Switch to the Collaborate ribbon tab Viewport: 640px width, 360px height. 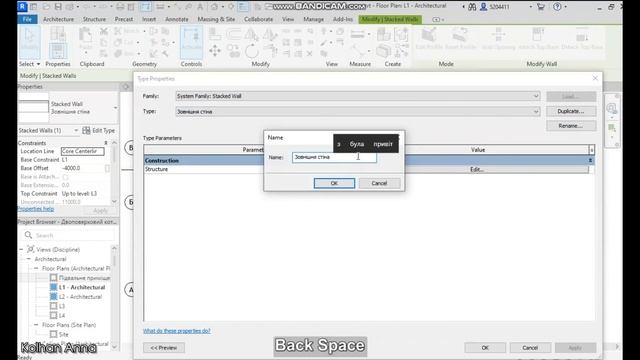pos(258,19)
